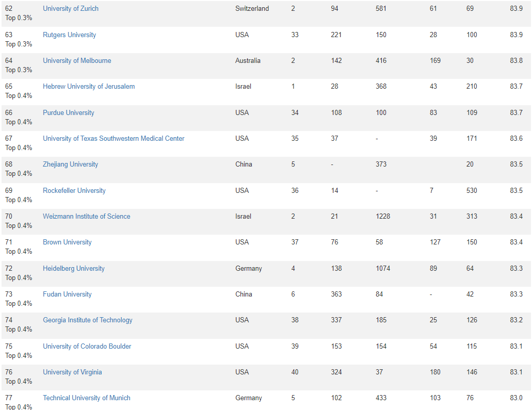Screen dimensions: 532x410
Task: Open the Purdue University link
Action: pos(69,113)
